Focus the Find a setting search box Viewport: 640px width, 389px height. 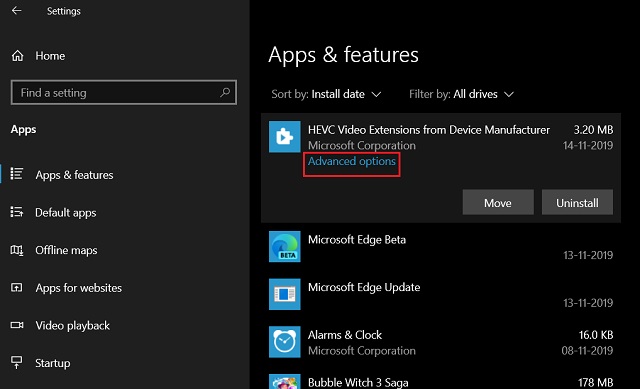pos(124,93)
